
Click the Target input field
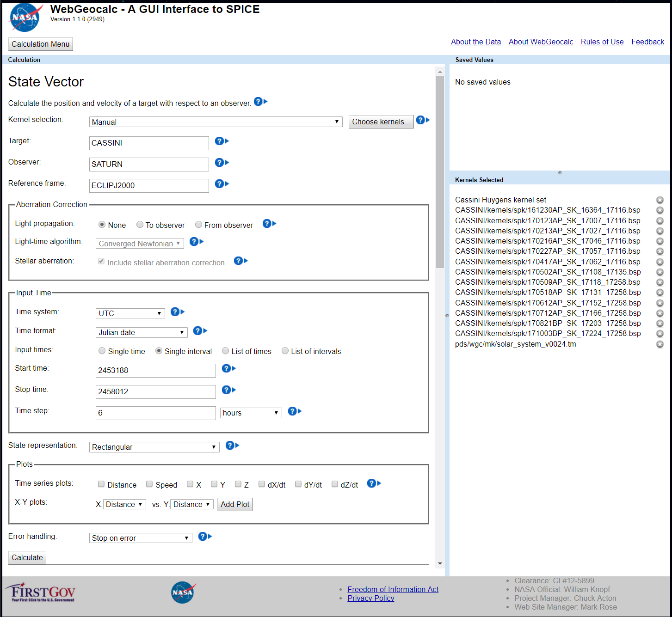149,143
